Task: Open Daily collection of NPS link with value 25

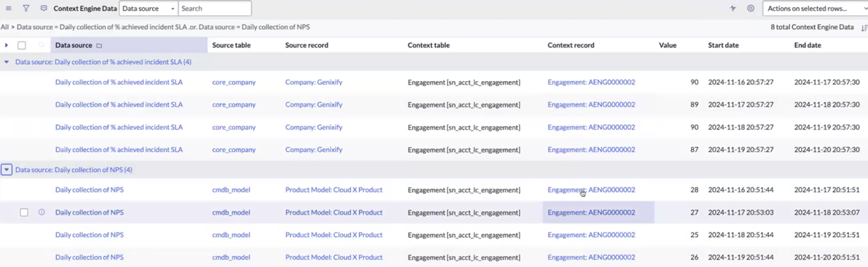Action: pos(89,235)
